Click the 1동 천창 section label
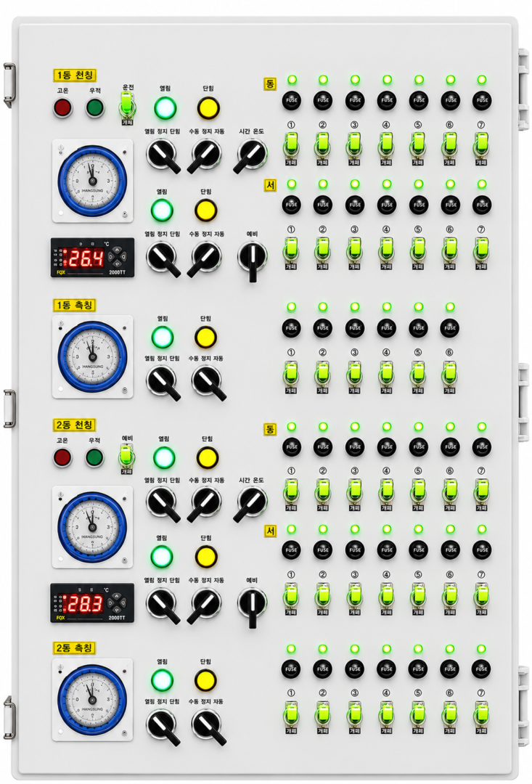 (75, 75)
